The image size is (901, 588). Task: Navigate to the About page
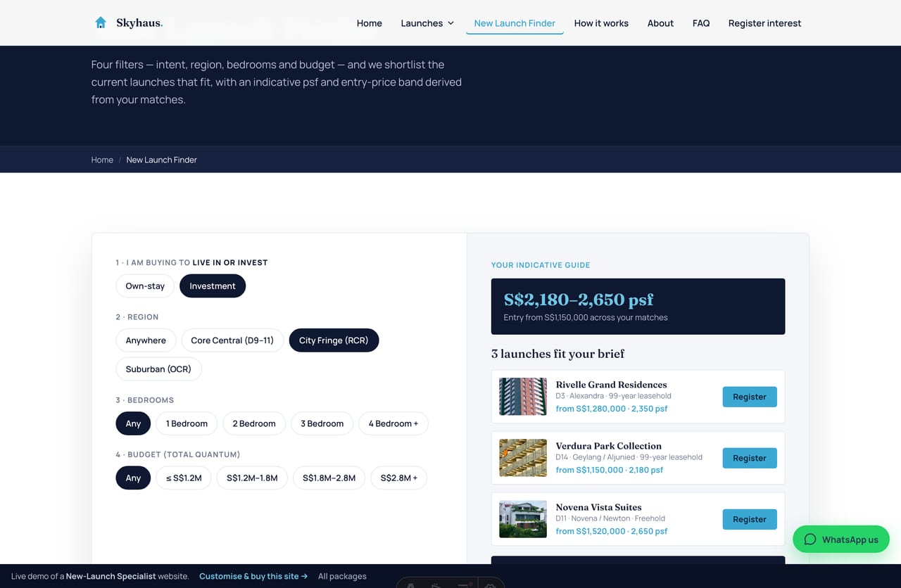tap(660, 23)
